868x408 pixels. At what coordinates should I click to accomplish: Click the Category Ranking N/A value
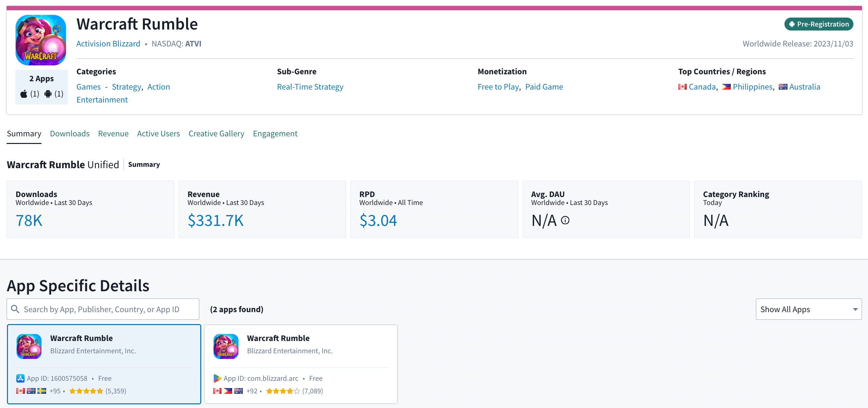[716, 220]
